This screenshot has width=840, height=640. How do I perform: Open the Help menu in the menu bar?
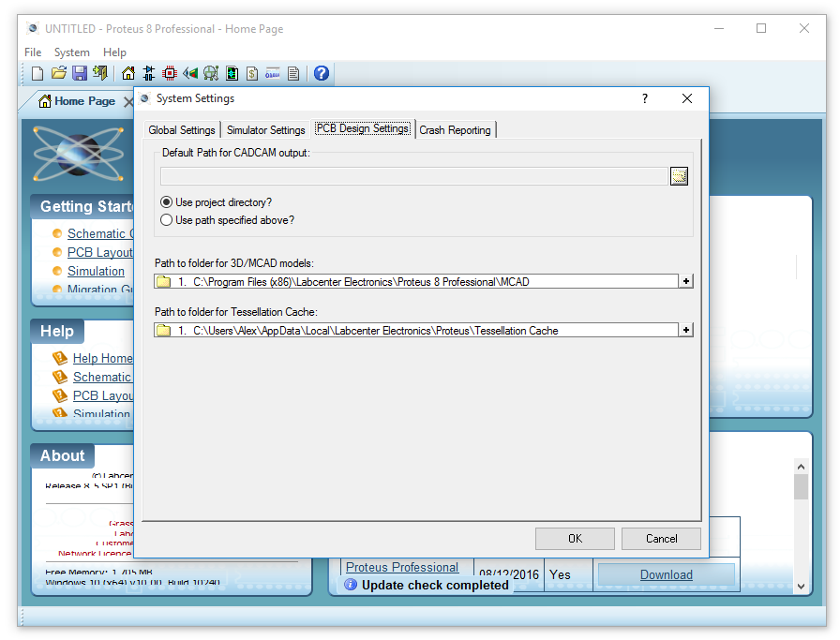click(114, 52)
